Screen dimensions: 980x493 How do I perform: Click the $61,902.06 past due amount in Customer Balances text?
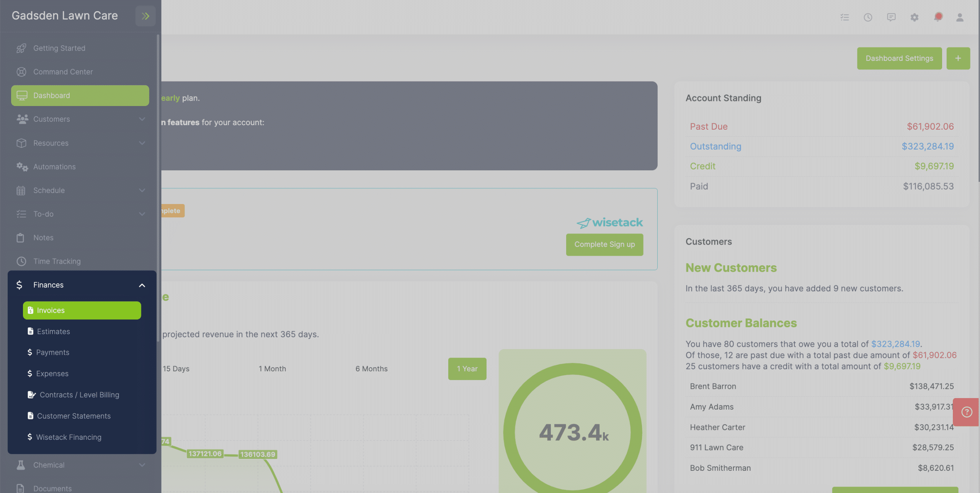click(x=934, y=355)
